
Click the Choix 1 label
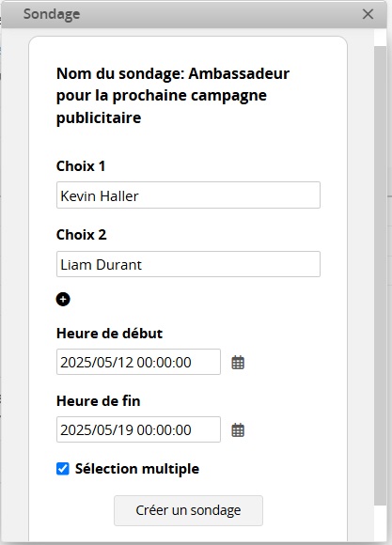[x=81, y=166]
